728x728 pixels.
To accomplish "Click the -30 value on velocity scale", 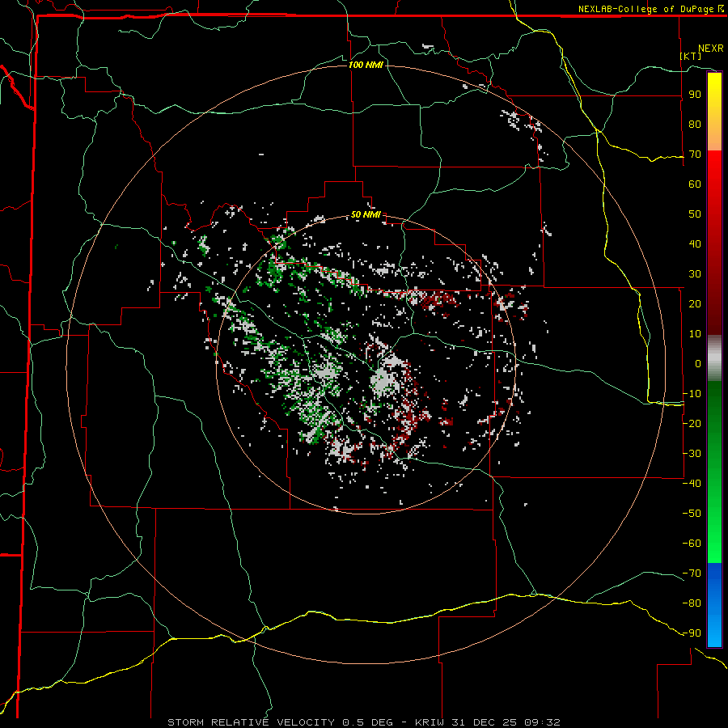I will pyautogui.click(x=692, y=454).
